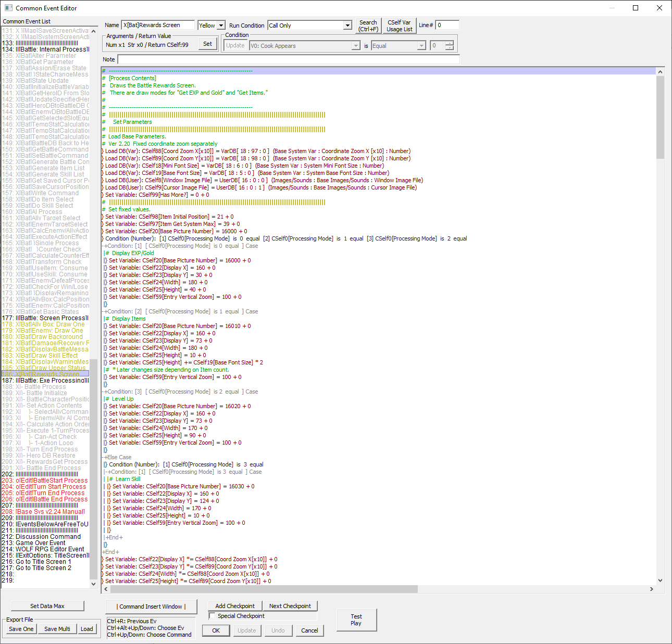Select event 178: Ally Box Draw One
Viewport: 672px width, 644px height.
tap(45, 324)
